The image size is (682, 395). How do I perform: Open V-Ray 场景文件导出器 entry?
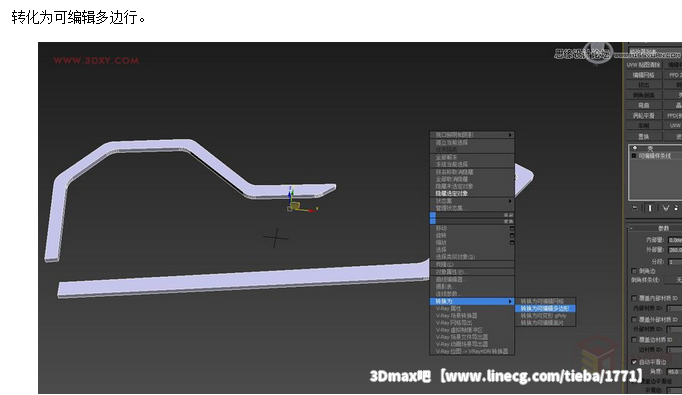[x=472, y=337]
